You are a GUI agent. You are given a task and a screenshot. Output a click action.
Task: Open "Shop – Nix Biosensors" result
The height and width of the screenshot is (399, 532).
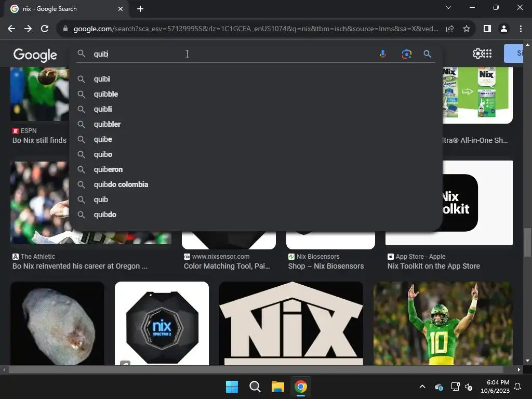click(326, 266)
